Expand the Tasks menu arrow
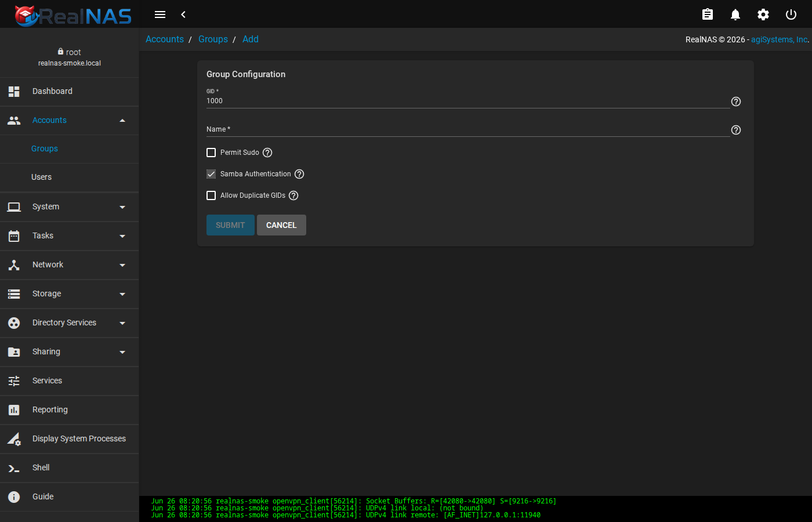The height and width of the screenshot is (522, 812). [x=122, y=236]
